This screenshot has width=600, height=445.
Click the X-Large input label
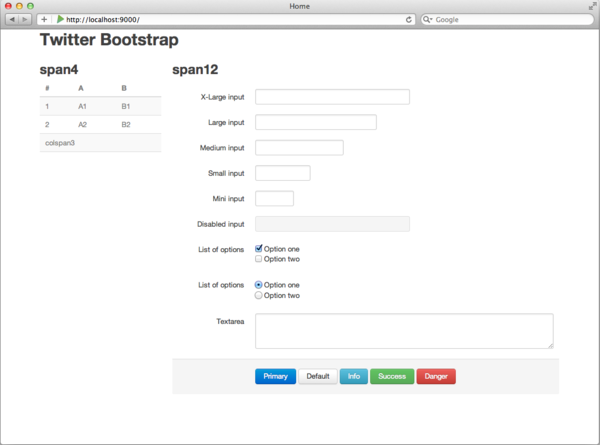pos(222,97)
